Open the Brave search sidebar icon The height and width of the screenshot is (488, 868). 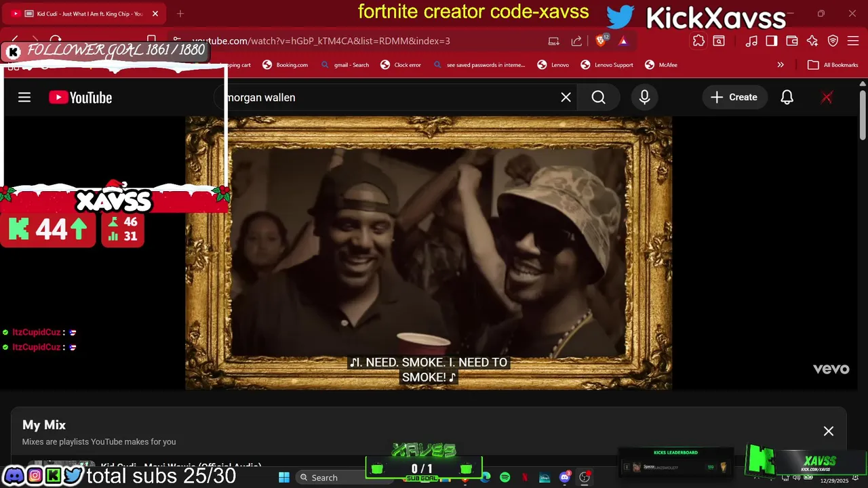coord(719,41)
